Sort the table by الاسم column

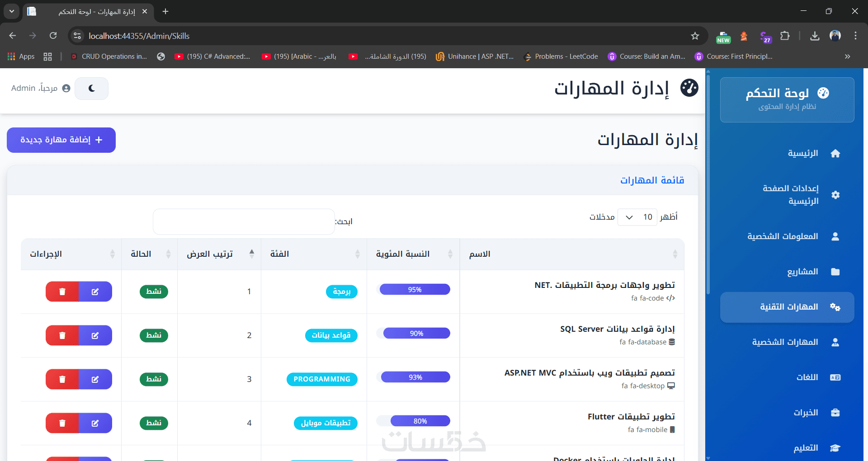pos(572,254)
